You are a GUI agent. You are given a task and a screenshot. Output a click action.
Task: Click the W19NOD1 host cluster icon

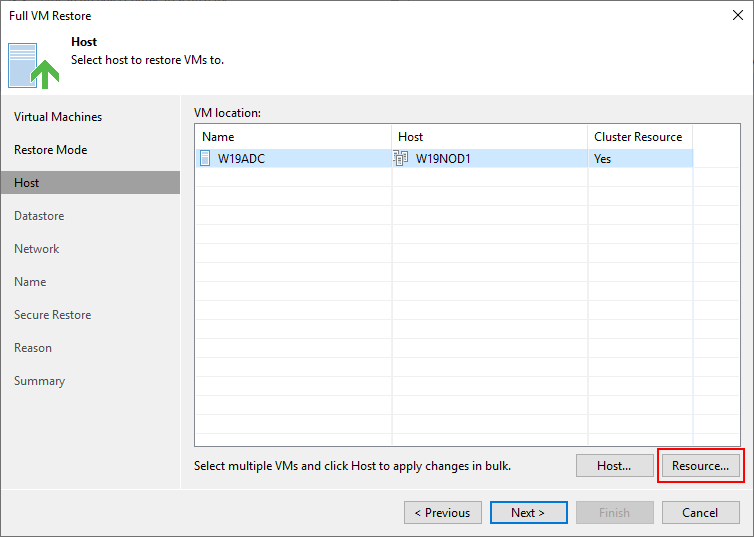(x=401, y=158)
